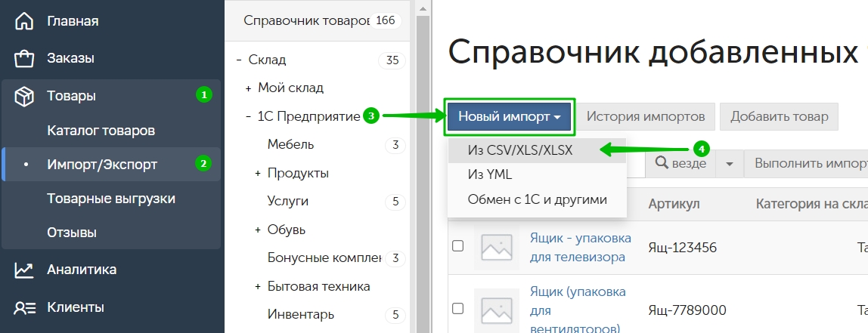Click the magnifier icon in везде button
Viewport: 868px width, 333px height.
pos(662,162)
